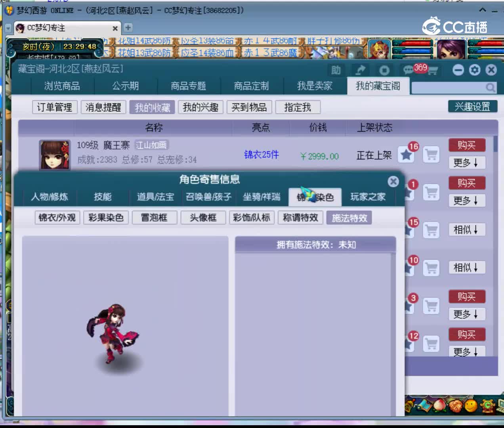This screenshot has width=504, height=428.
Task: Collapse the window with the top chevron
Action: click(483, 10)
